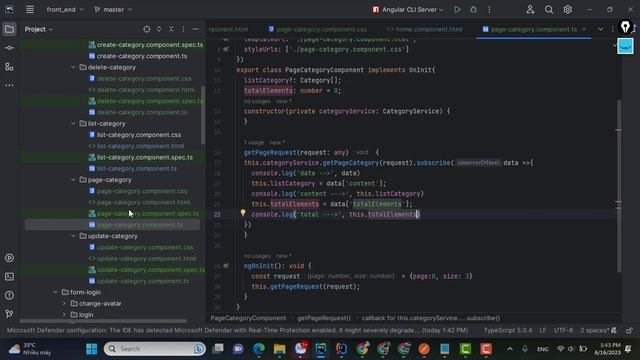Image resolution: width=640 pixels, height=360 pixels.
Task: Open Code With Me user icon
Action: coord(530,9)
